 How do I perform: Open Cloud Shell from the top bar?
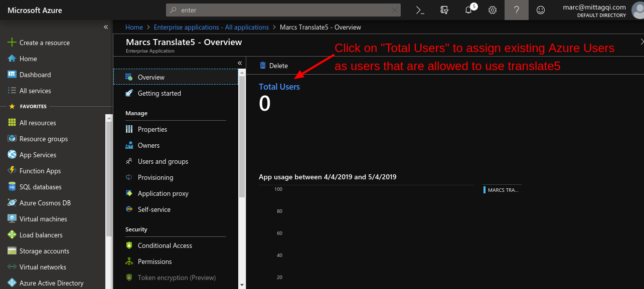point(420,10)
